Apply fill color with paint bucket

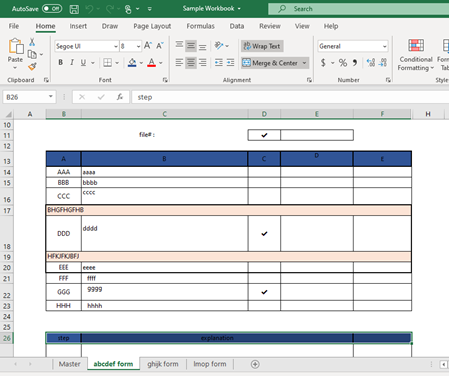click(x=132, y=62)
